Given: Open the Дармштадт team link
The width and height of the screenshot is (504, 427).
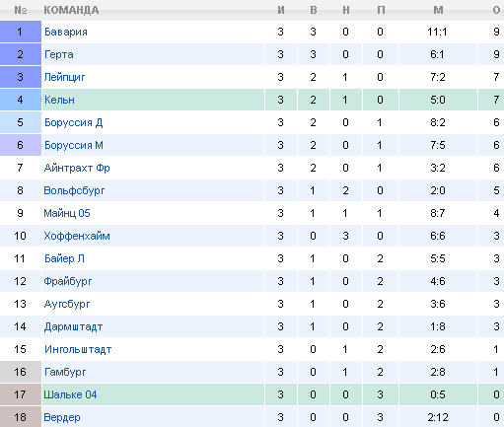Looking at the screenshot, I should click(x=74, y=326).
